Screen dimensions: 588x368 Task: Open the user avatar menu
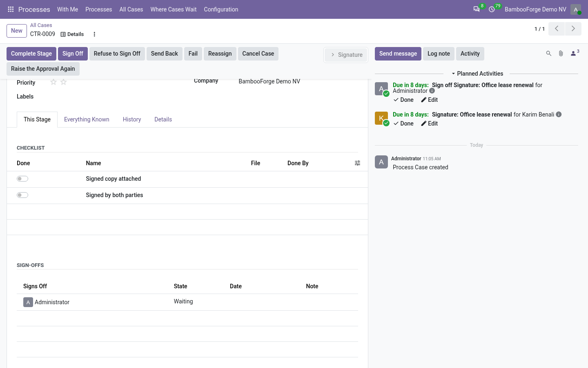coord(576,9)
